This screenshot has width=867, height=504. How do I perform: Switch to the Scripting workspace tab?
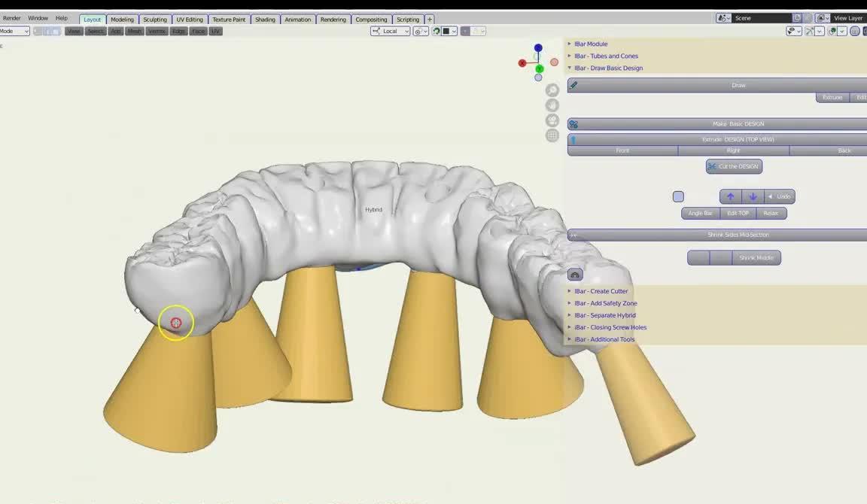click(408, 20)
